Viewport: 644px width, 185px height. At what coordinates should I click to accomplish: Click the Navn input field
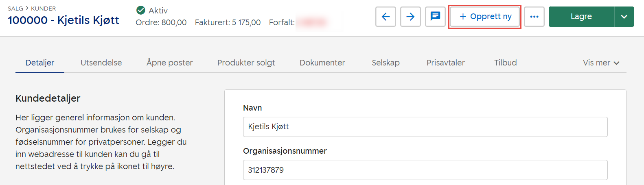pyautogui.click(x=425, y=127)
